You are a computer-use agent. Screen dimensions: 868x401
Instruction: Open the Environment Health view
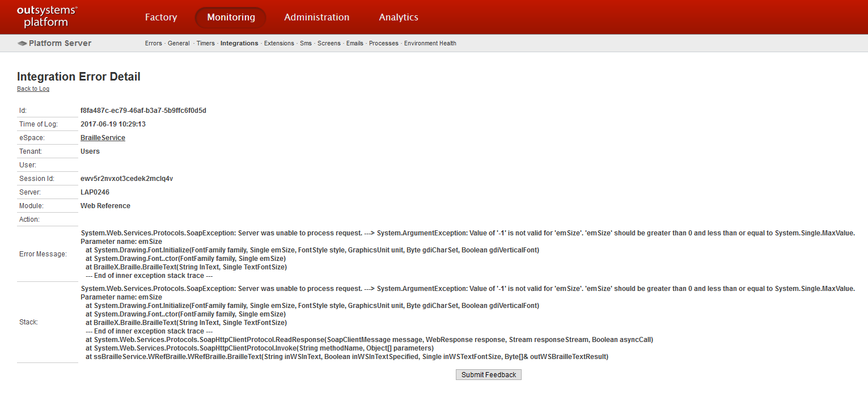click(430, 43)
